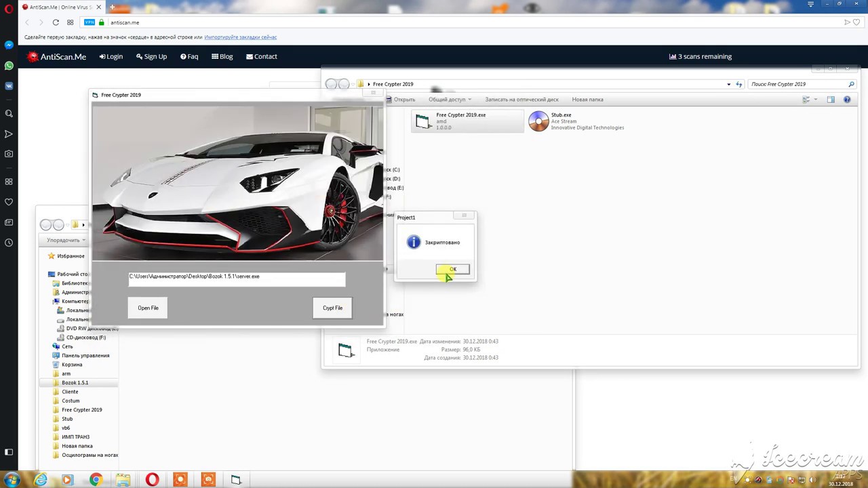The height and width of the screenshot is (488, 868).
Task: Click the AntiScan.Me logo
Action: [57, 57]
